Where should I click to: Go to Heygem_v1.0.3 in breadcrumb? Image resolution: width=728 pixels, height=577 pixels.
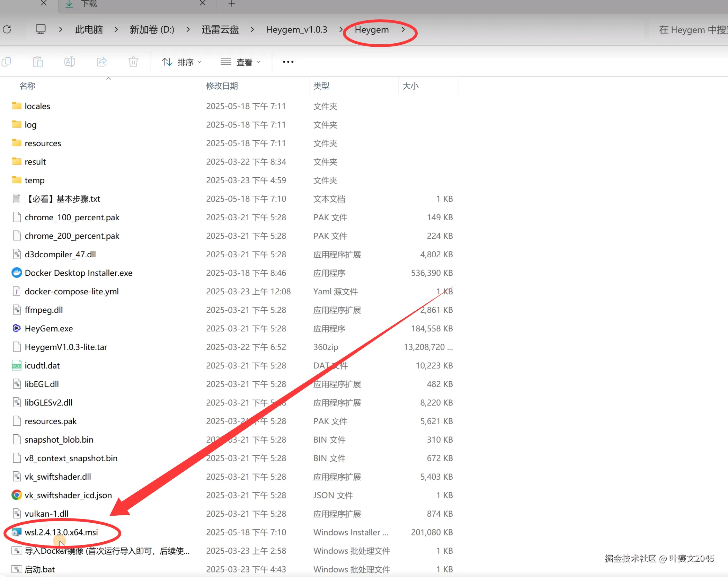point(296,29)
